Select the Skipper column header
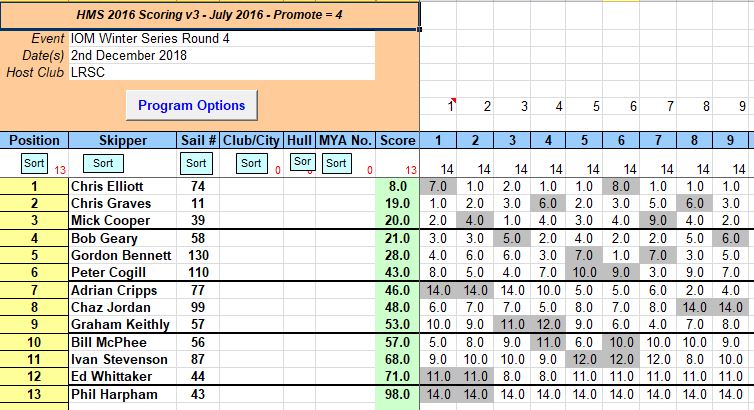 (123, 141)
